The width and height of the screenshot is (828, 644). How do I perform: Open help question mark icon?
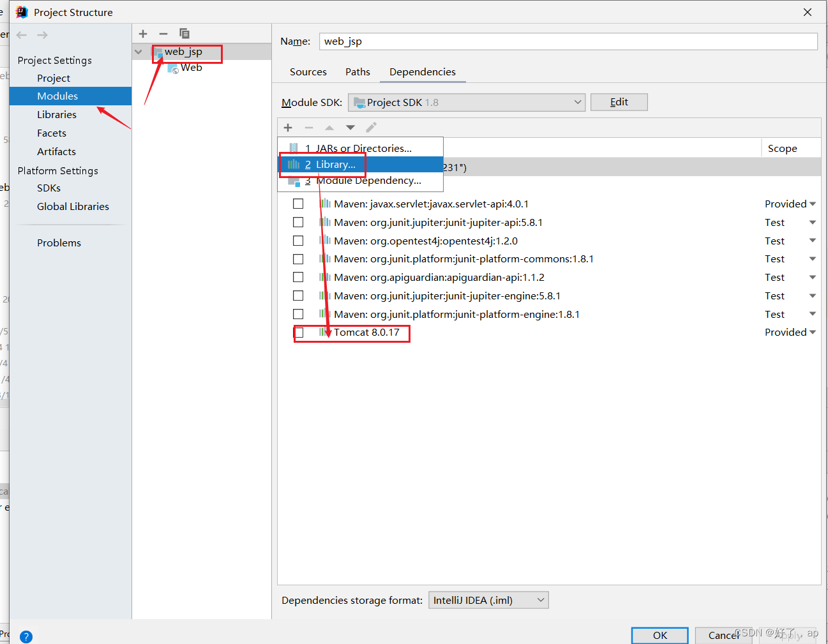26,636
